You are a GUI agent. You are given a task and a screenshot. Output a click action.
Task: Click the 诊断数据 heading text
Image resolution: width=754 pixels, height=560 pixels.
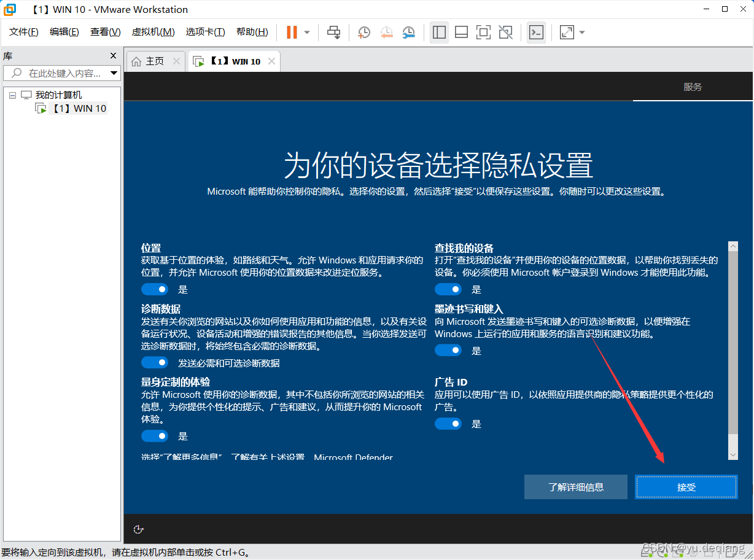click(x=161, y=309)
